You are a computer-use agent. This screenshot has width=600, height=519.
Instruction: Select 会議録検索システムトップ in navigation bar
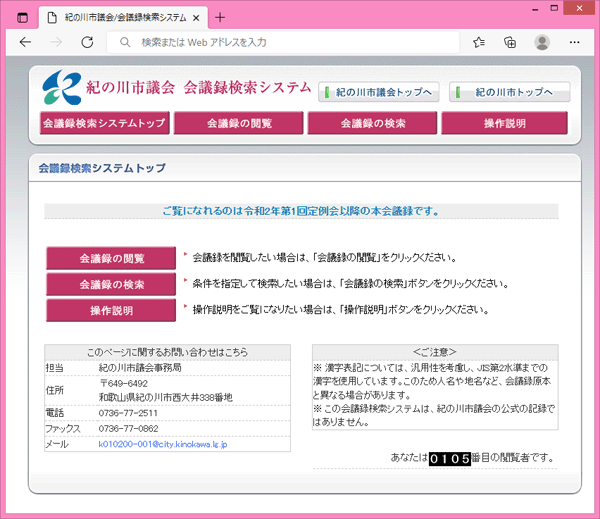pyautogui.click(x=104, y=123)
